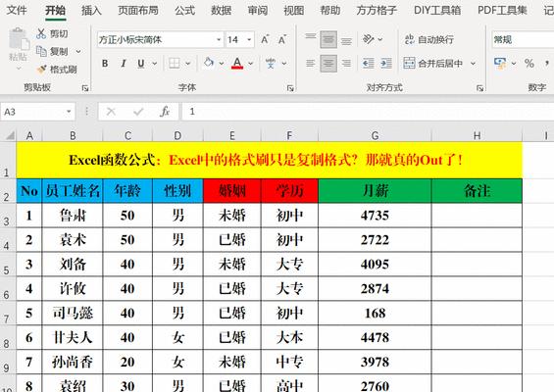Switch to 数据 Data tab
554x392 pixels.
click(222, 10)
